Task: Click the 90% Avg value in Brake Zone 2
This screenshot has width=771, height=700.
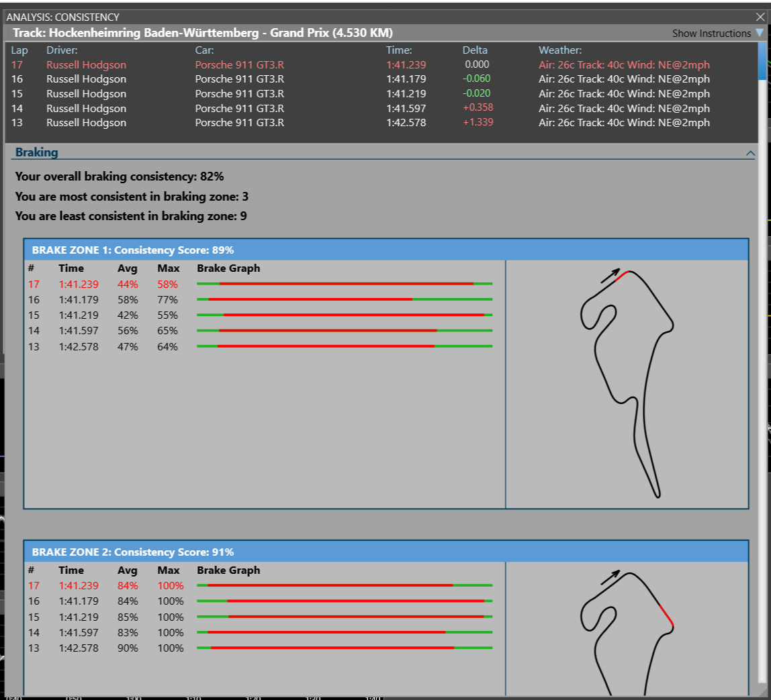Action: (128, 648)
